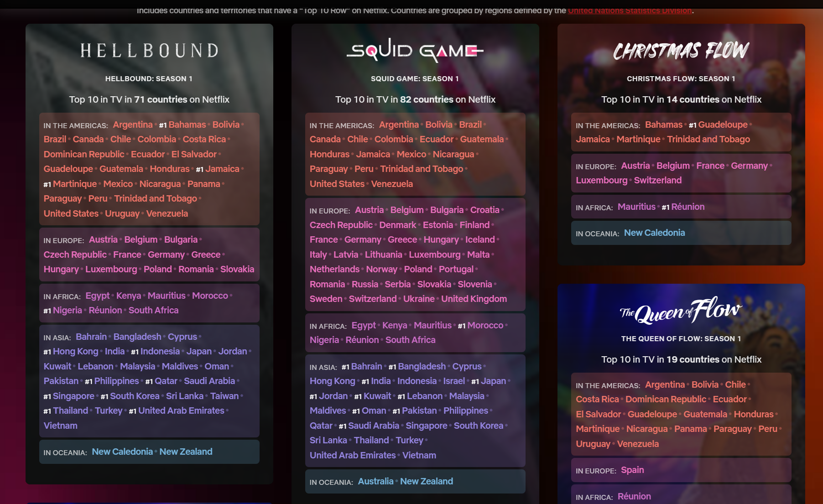This screenshot has width=823, height=504.
Task: Select #1 Bahrain in Squid Game Asia list
Action: coord(362,367)
